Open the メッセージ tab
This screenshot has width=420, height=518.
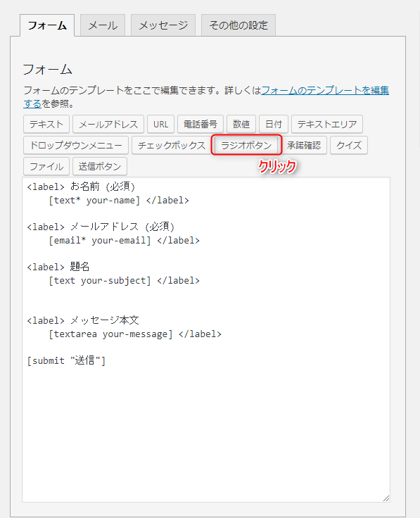163,25
